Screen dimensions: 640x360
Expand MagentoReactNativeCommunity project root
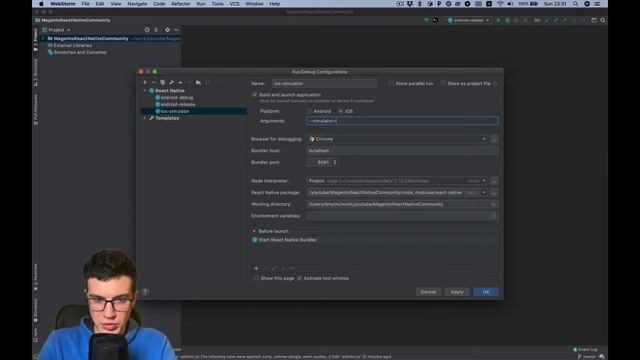point(43,38)
